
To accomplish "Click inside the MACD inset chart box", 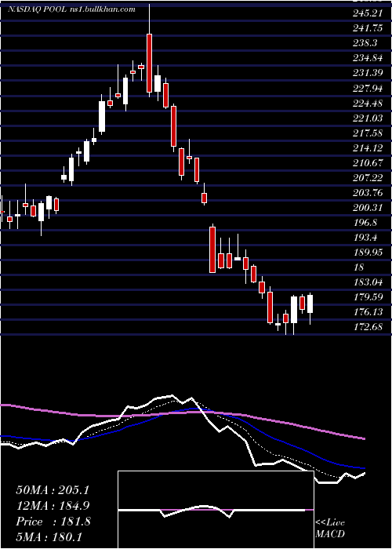I will point(216,510).
